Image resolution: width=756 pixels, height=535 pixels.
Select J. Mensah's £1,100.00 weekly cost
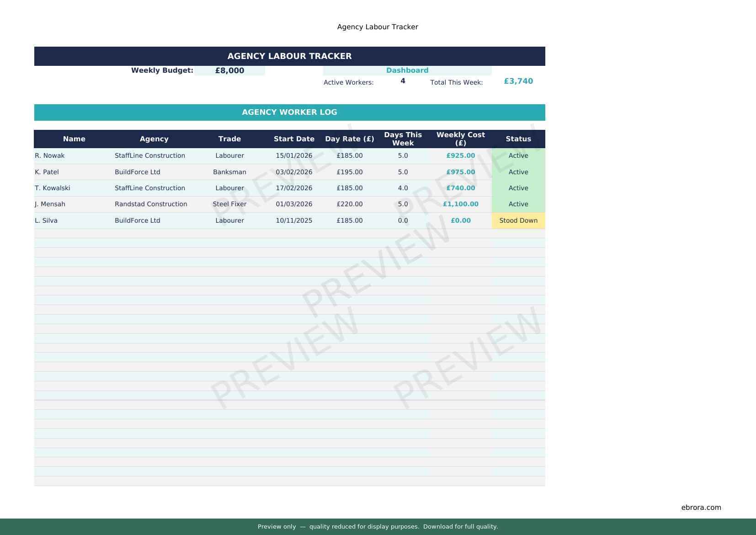[x=460, y=204]
